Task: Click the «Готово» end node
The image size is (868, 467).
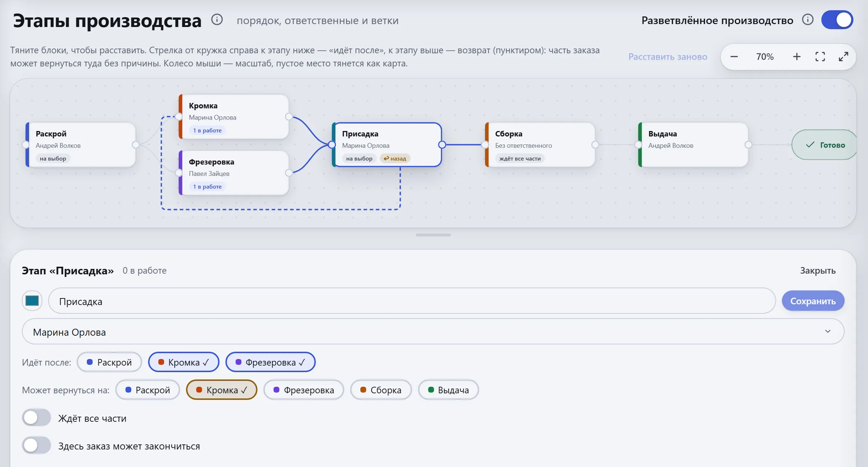Action: coord(825,145)
